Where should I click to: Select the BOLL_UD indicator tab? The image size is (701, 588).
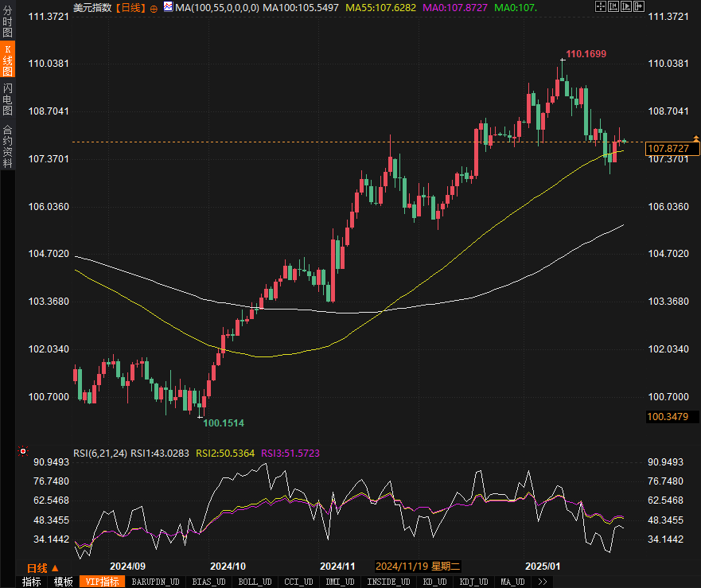[255, 582]
